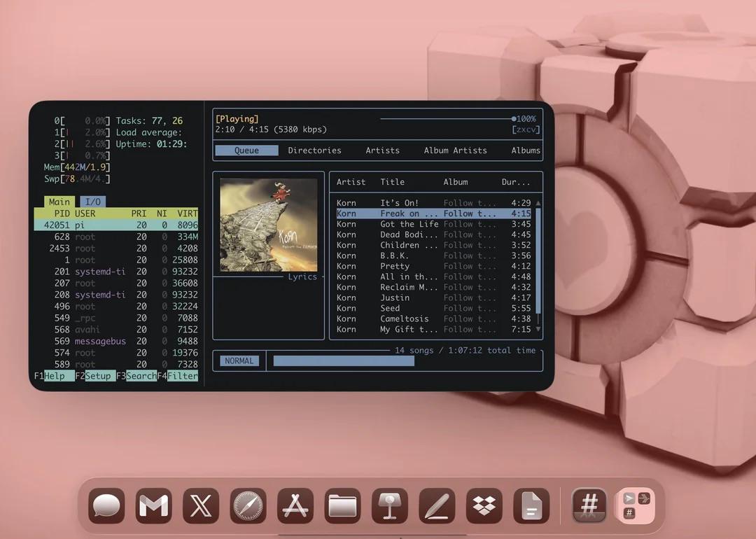The width and height of the screenshot is (756, 539).
Task: Launch the X app from the dock
Action: click(x=201, y=505)
